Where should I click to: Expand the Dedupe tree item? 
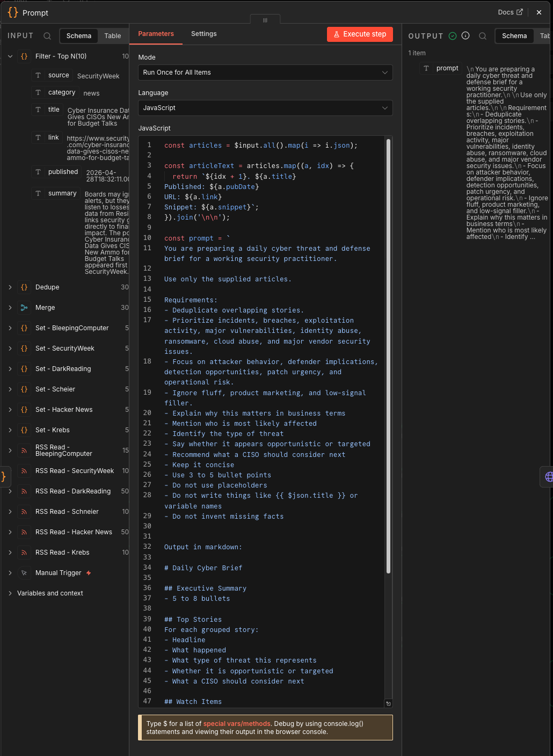click(x=10, y=287)
